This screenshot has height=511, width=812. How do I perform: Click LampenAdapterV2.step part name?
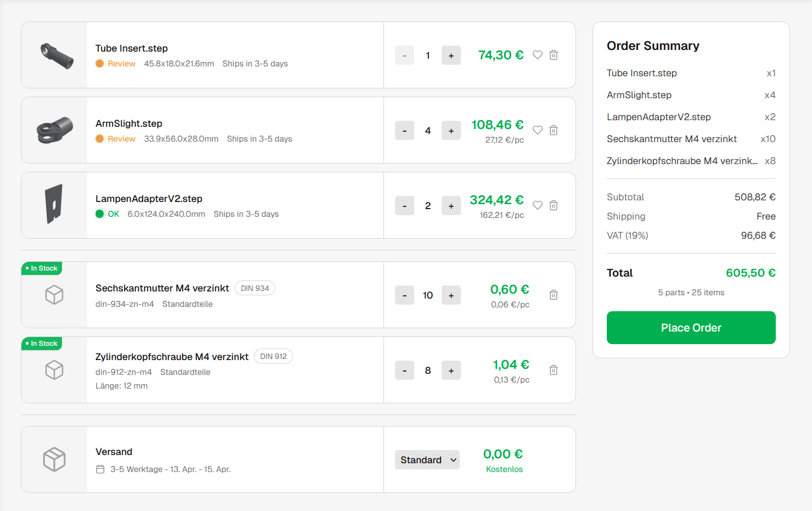coord(149,199)
